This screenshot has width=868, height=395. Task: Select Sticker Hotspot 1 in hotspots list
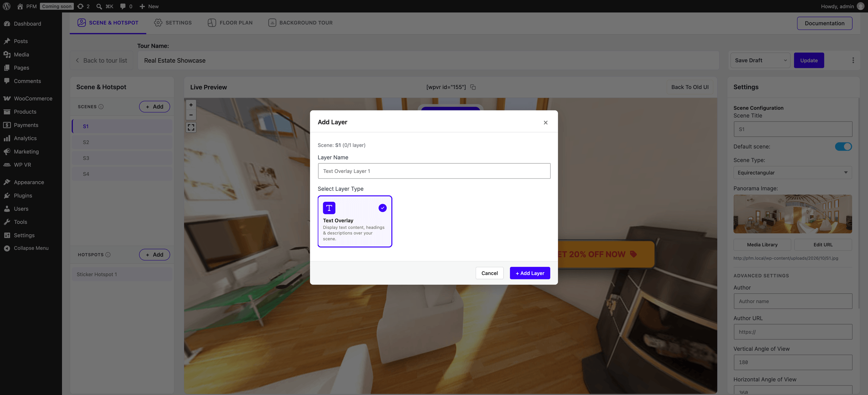(122, 274)
